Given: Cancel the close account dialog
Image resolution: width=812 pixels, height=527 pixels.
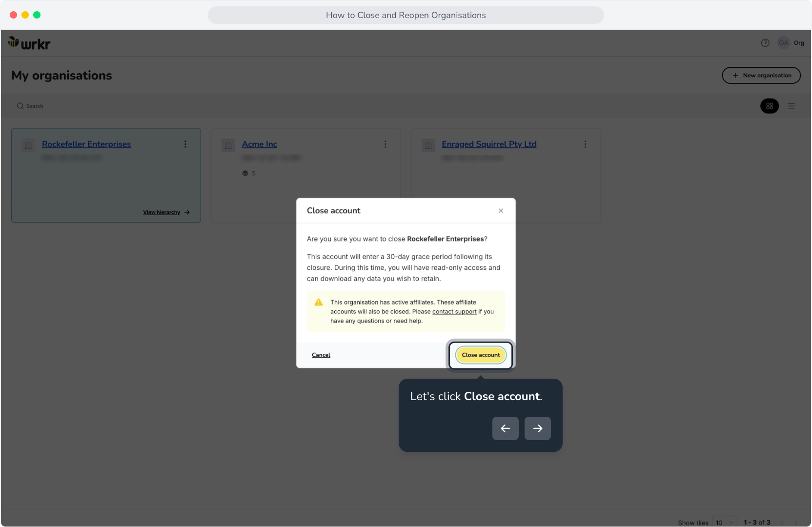Looking at the screenshot, I should tap(321, 355).
